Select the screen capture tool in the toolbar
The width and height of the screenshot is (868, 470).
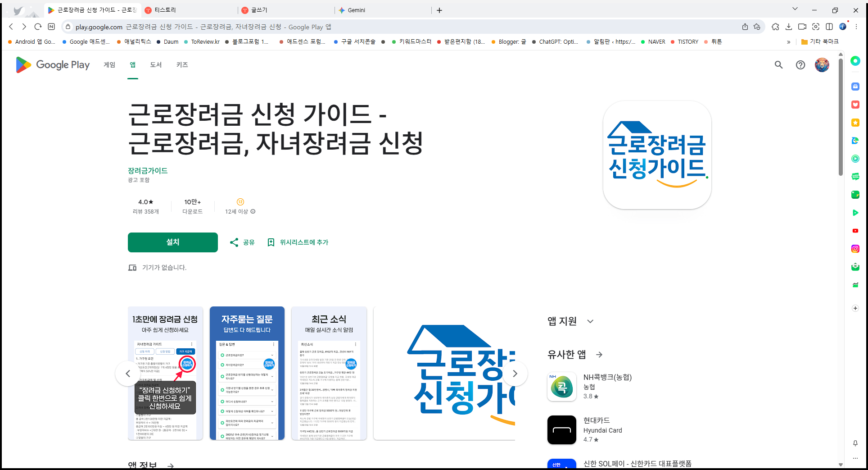[x=816, y=27]
